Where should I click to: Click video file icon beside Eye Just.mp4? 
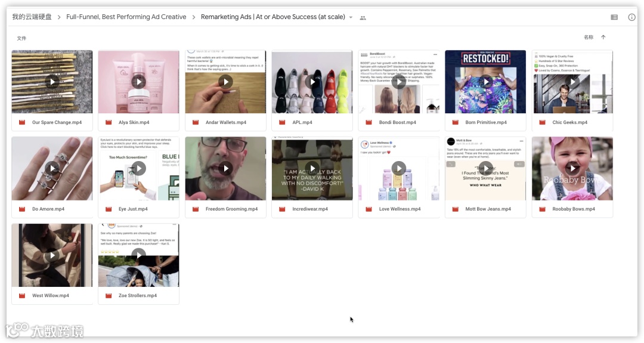tap(109, 209)
